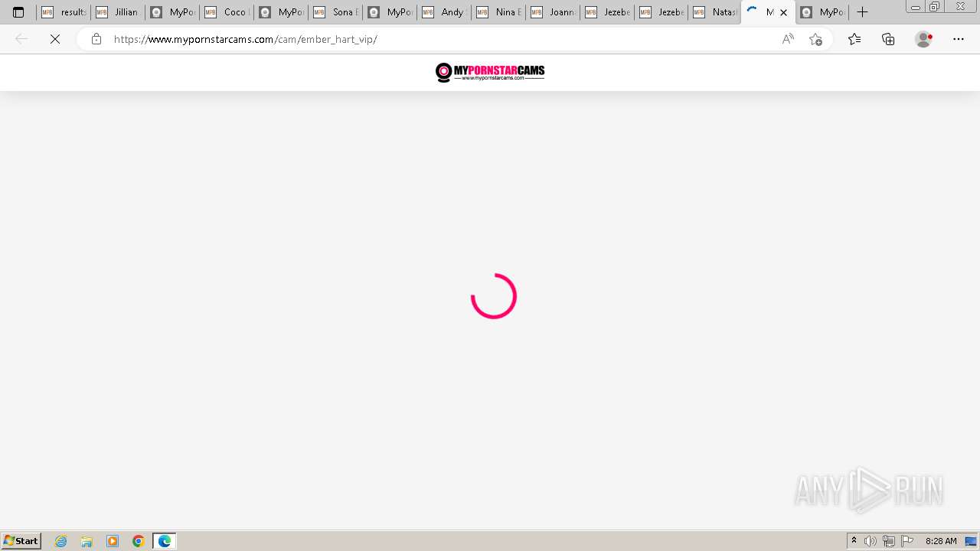This screenshot has height=551, width=980.
Task: Restore down the browser window
Action: click(935, 7)
